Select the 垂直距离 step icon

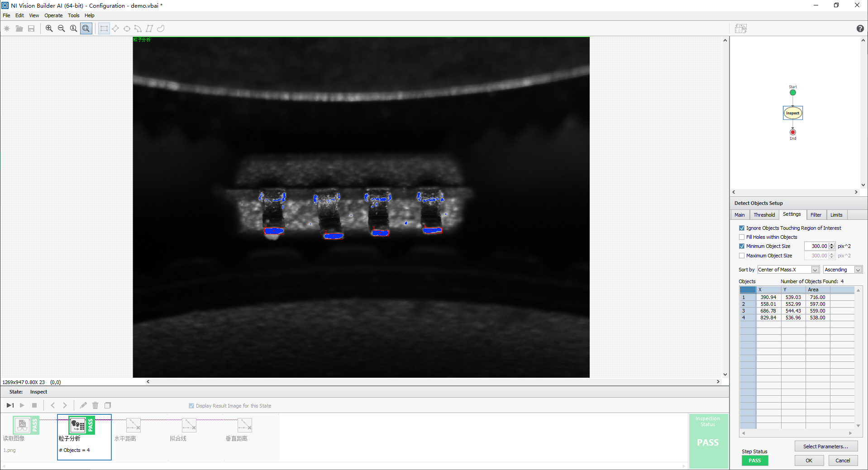click(244, 425)
